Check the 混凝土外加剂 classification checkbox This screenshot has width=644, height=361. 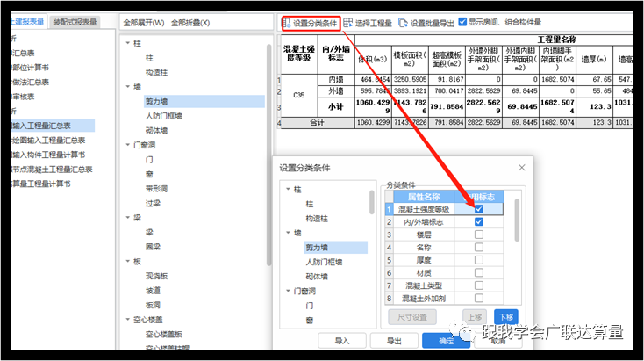click(478, 298)
